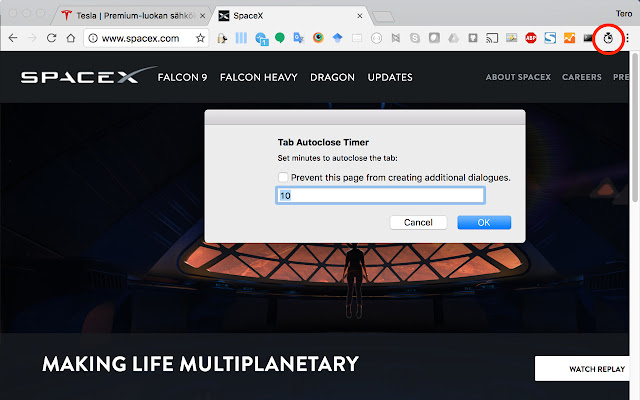Open a new tab
Image resolution: width=640 pixels, height=400 pixels.
[x=384, y=17]
